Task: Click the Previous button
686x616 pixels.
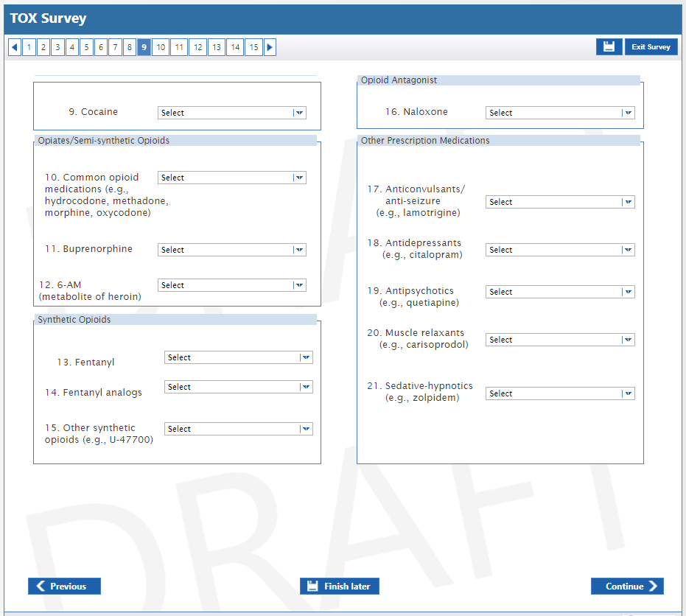Action: click(x=64, y=587)
